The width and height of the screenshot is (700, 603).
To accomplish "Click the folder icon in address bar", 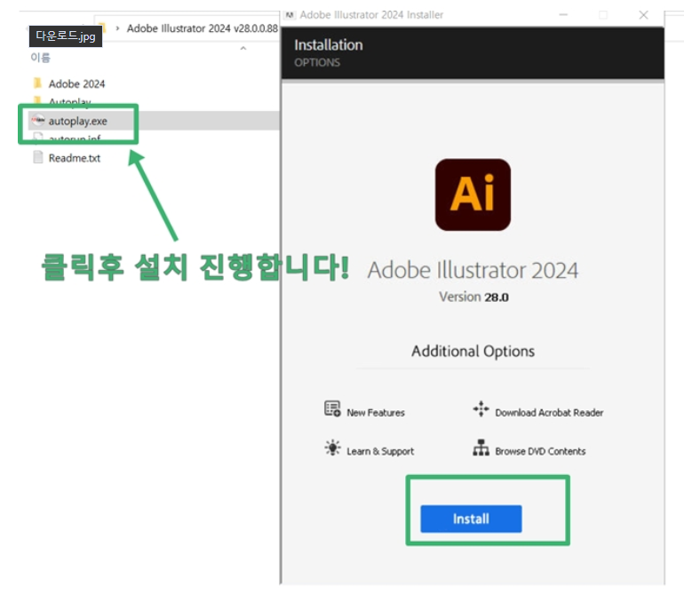I will click(x=102, y=28).
